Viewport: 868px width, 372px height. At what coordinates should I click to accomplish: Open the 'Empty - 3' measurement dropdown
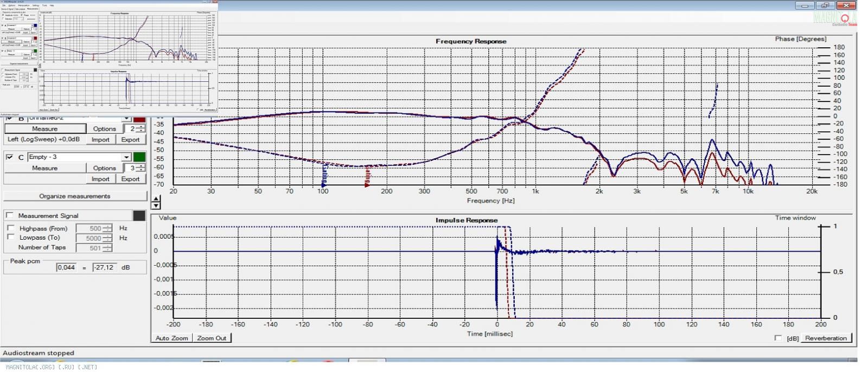(x=126, y=157)
